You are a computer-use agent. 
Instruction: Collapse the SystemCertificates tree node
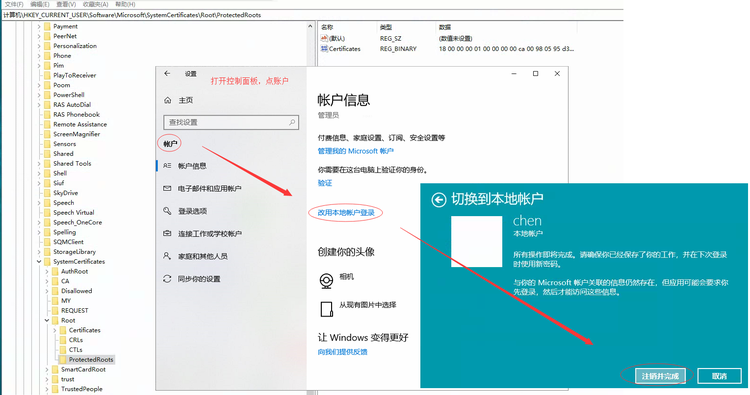pos(39,262)
